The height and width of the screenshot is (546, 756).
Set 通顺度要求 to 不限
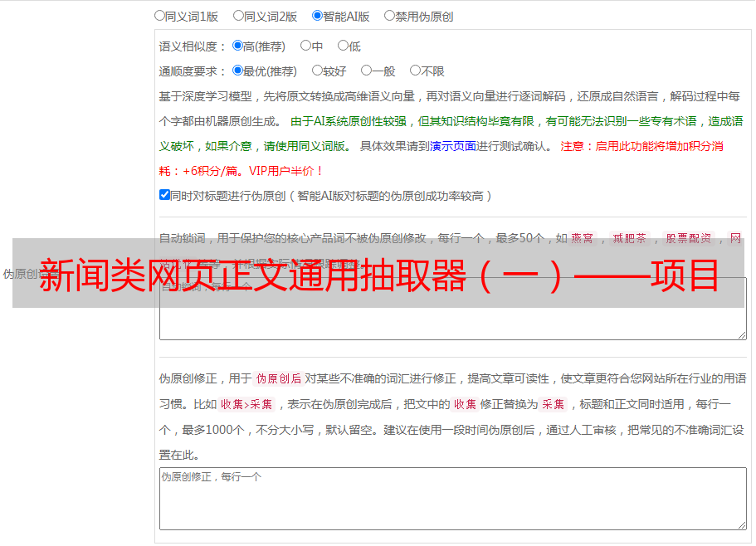tap(415, 71)
